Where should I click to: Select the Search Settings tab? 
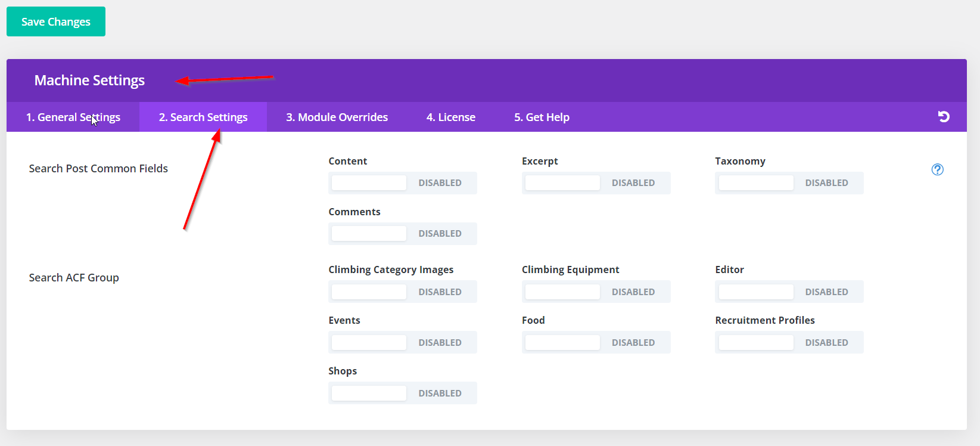coord(203,117)
